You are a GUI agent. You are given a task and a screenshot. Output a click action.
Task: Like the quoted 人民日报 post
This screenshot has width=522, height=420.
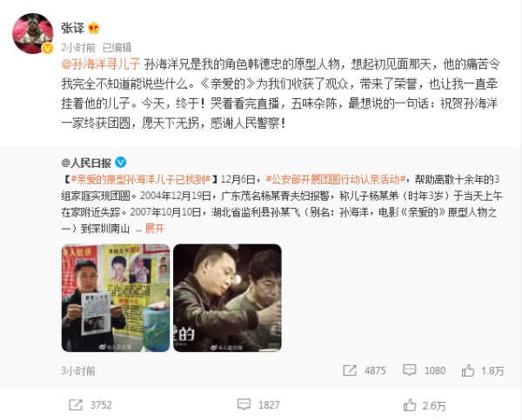coord(468,370)
